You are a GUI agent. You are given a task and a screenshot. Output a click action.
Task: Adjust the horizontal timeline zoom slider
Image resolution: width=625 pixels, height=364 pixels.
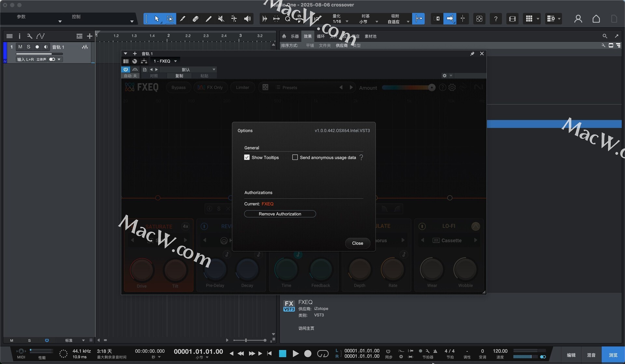(x=250, y=340)
